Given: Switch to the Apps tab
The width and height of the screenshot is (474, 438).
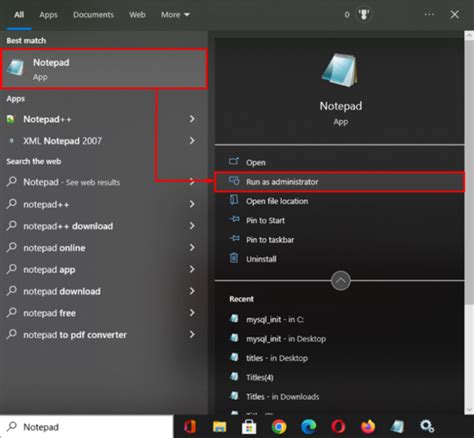Looking at the screenshot, I should pos(48,15).
